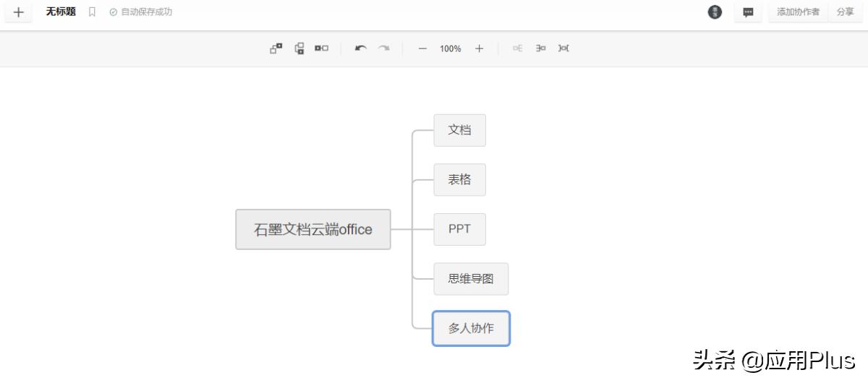Screen dimensions: 868x383
Task: Click the plus new-document button
Action: [19, 12]
